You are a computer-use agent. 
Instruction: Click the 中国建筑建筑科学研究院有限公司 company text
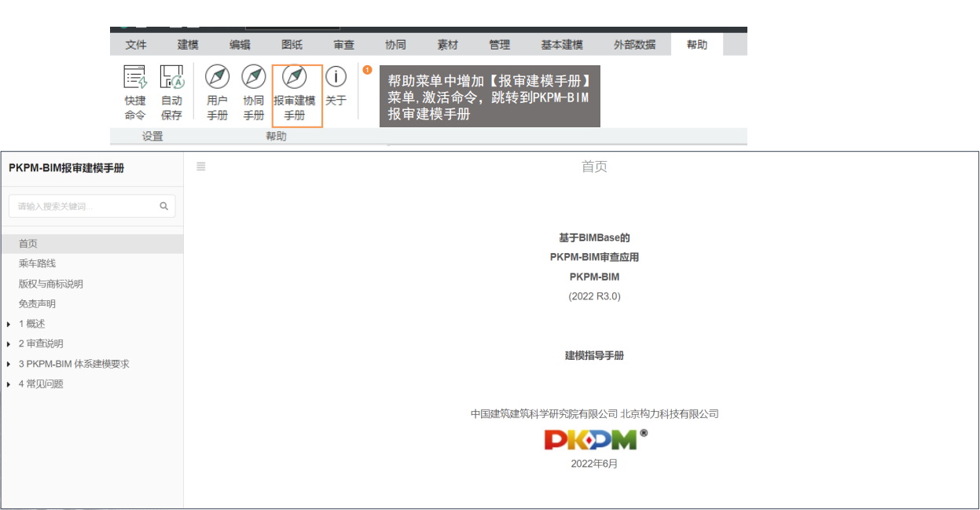[x=545, y=414]
